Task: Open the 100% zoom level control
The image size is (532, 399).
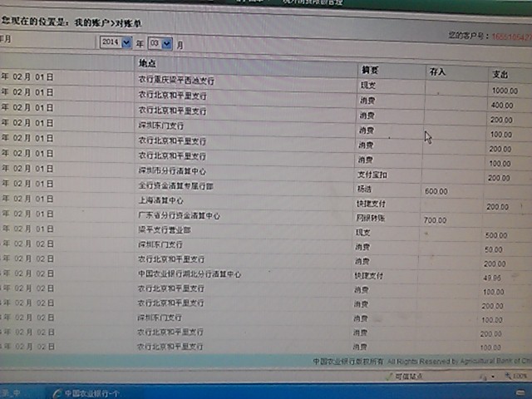Action: click(516, 376)
